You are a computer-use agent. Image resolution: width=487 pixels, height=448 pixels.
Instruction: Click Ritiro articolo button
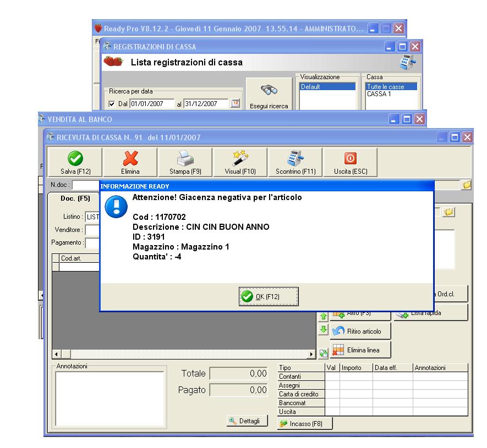coord(360,331)
